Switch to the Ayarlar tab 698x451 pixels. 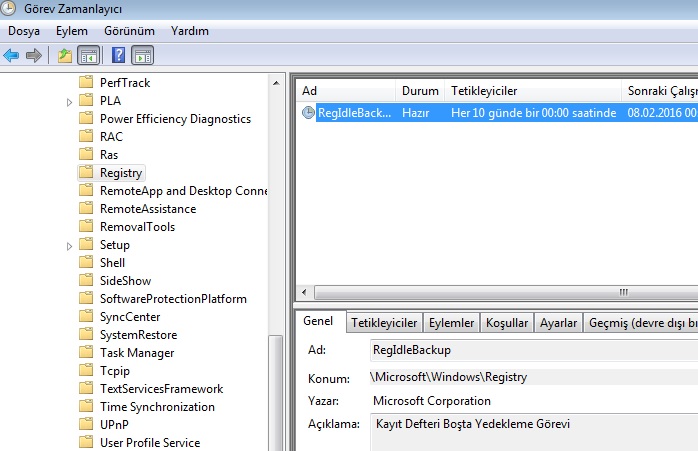click(558, 323)
